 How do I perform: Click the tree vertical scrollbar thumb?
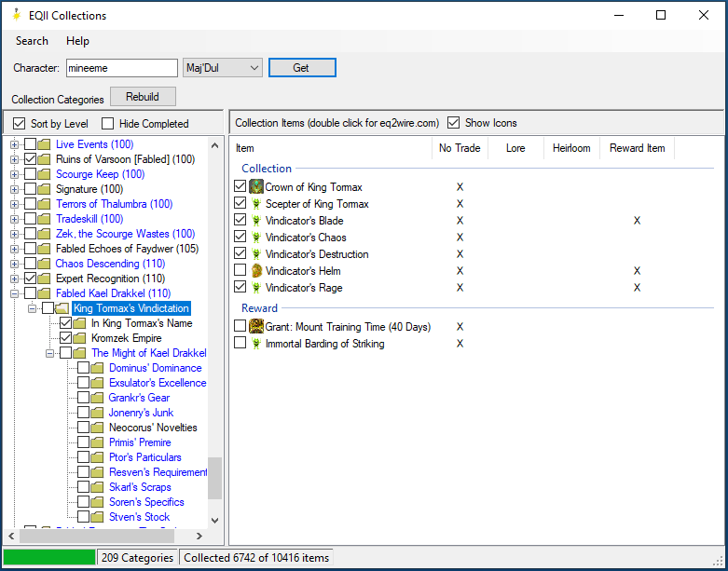pyautogui.click(x=214, y=478)
